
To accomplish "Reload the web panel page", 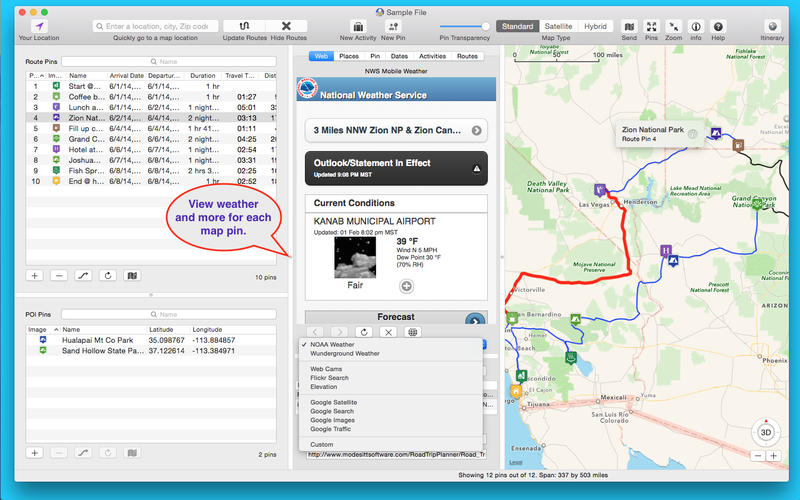I will coord(364,332).
